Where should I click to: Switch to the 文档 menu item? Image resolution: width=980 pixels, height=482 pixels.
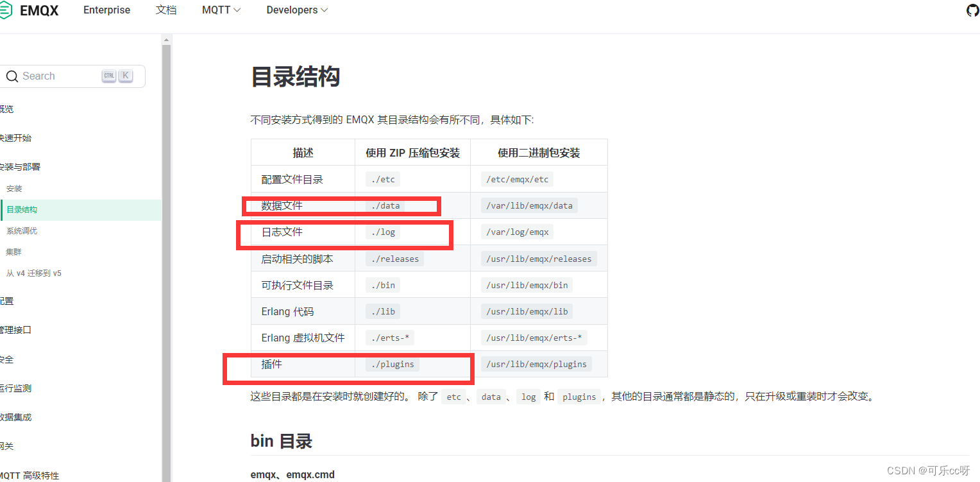point(166,10)
